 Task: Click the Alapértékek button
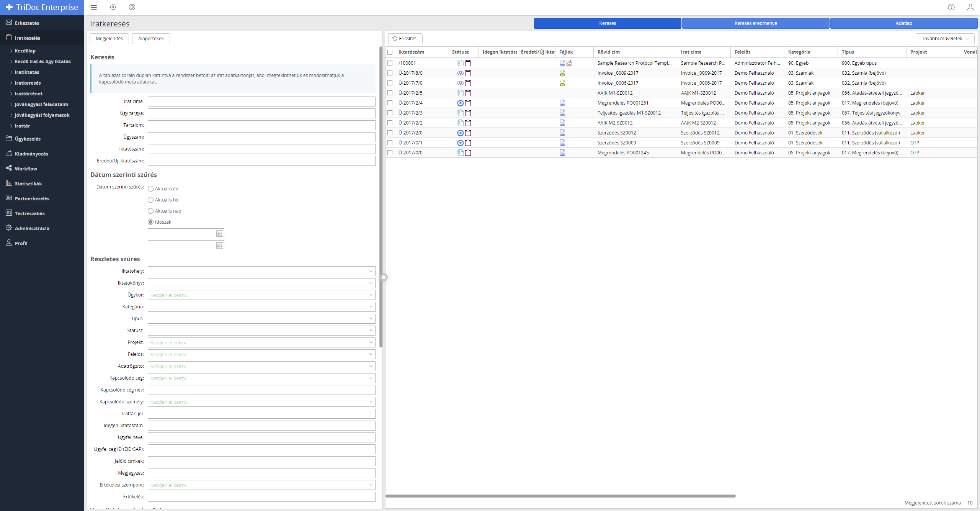coord(151,39)
